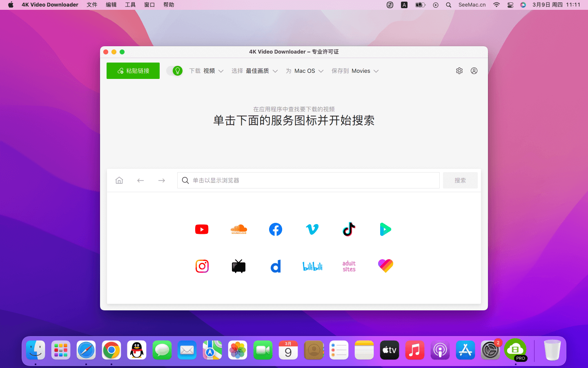Click the Facebook service icon
This screenshot has height=368, width=588.
click(276, 229)
